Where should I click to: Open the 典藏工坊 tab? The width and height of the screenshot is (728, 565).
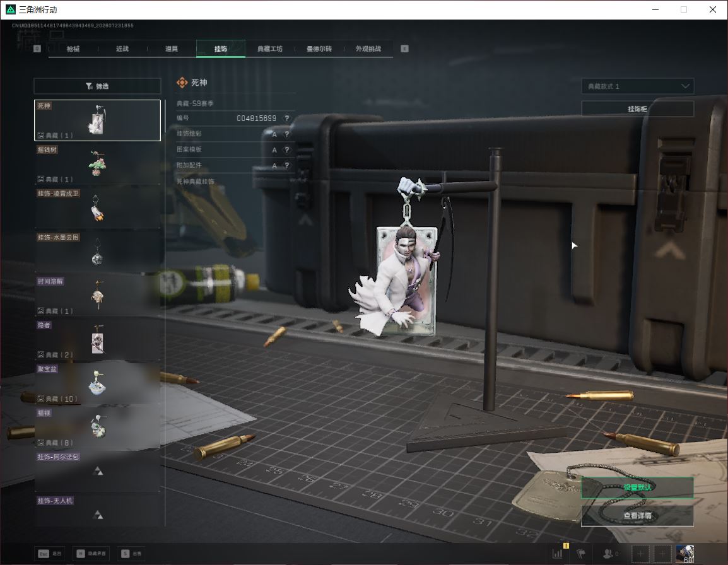(x=270, y=49)
